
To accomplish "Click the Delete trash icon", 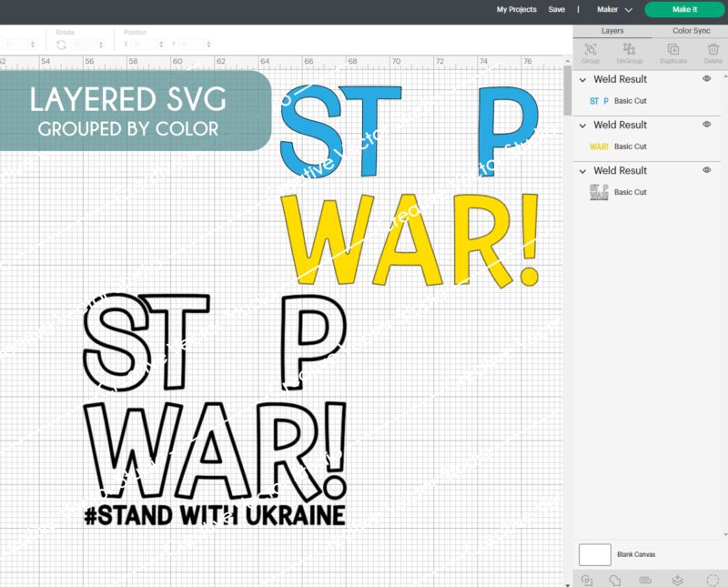I will (713, 50).
